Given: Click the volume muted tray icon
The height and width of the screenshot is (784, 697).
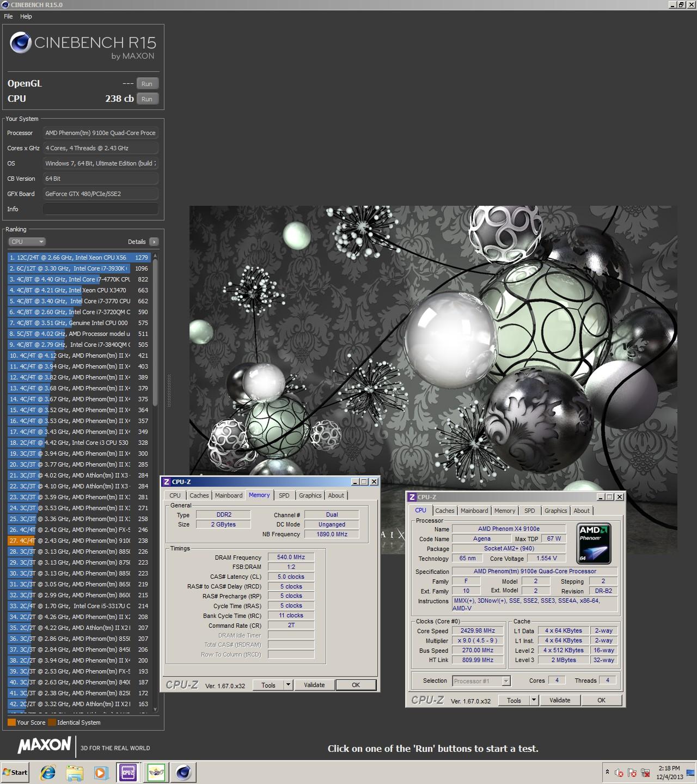Looking at the screenshot, I should tap(619, 773).
